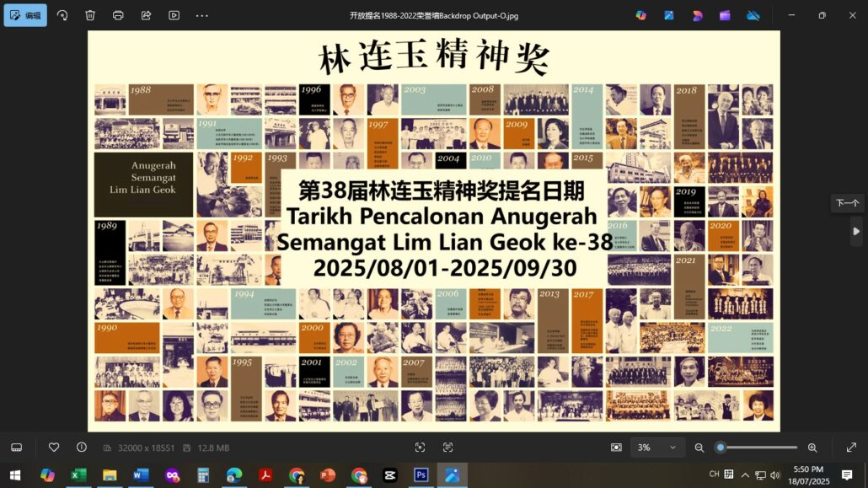Expand hidden system tray icons chevron
The width and height of the screenshot is (868, 488).
tap(745, 475)
